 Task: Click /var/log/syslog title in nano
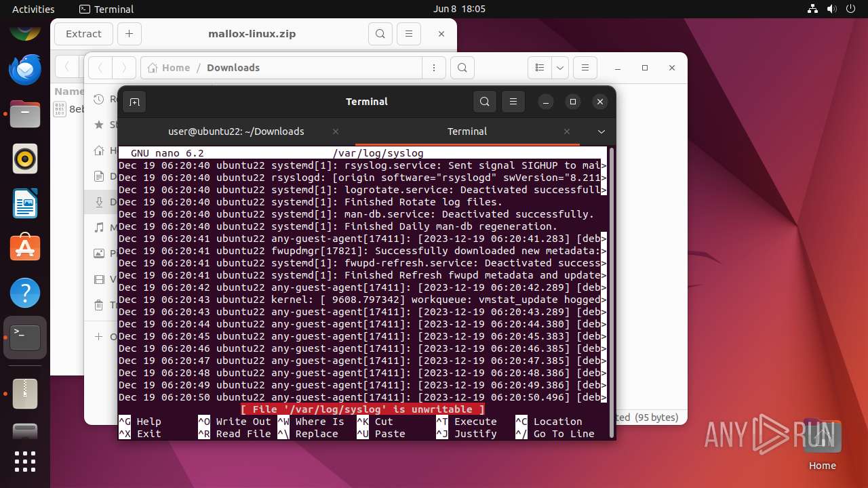(378, 153)
